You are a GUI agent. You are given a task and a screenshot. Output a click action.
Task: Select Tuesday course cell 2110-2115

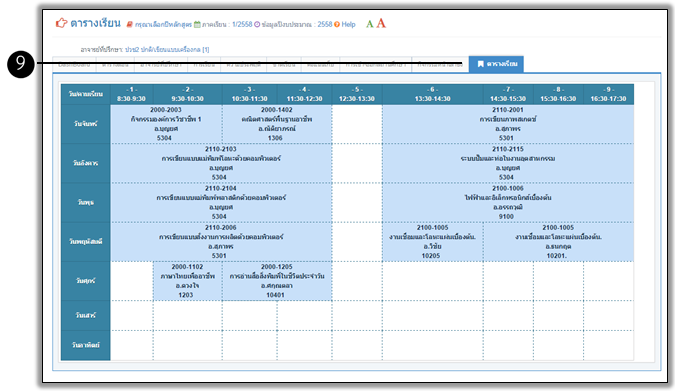pyautogui.click(x=508, y=163)
